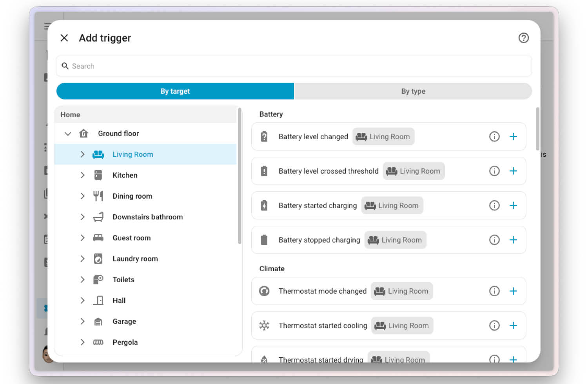The width and height of the screenshot is (588, 384).
Task: Click the Ground floor house icon
Action: pos(83,134)
